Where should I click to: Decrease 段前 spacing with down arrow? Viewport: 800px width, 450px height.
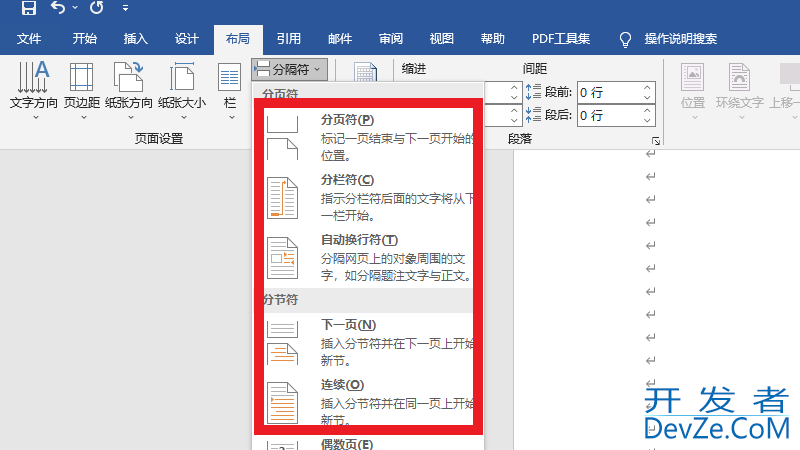pos(647,97)
